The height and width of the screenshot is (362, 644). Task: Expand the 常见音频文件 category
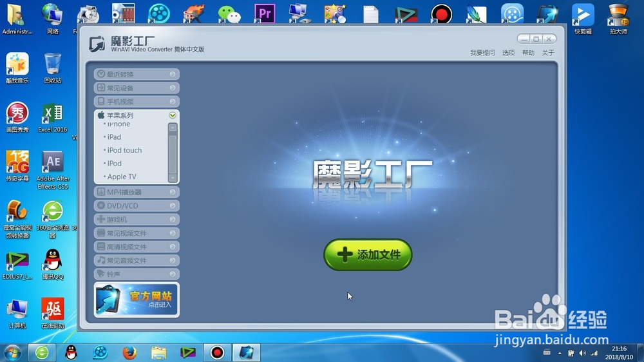[137, 260]
